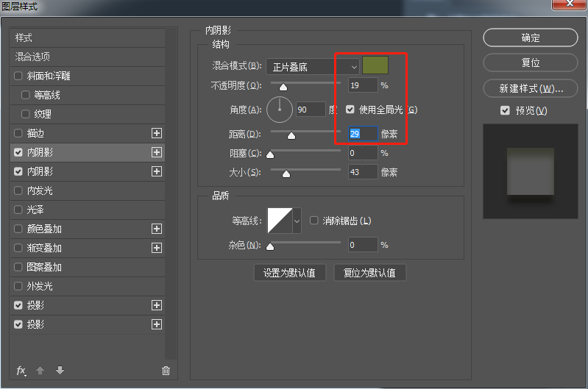The height and width of the screenshot is (389, 588).
Task: Click plus icon on non-highlighted 内阴影 row
Action: click(157, 171)
